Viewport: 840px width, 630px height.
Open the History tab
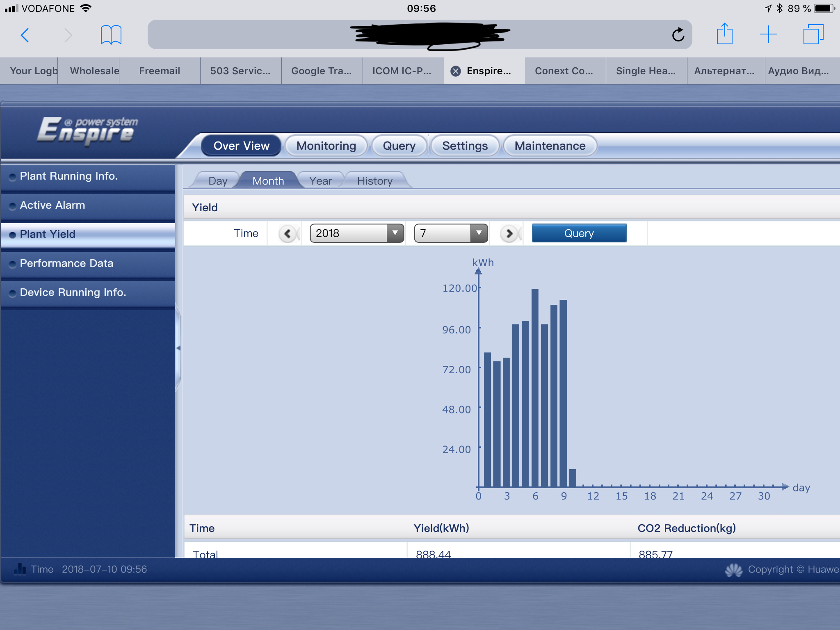(x=374, y=181)
